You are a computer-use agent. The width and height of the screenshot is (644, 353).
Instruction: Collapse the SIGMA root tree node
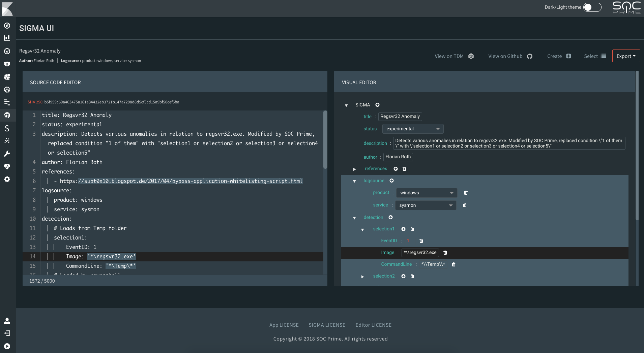pos(346,105)
